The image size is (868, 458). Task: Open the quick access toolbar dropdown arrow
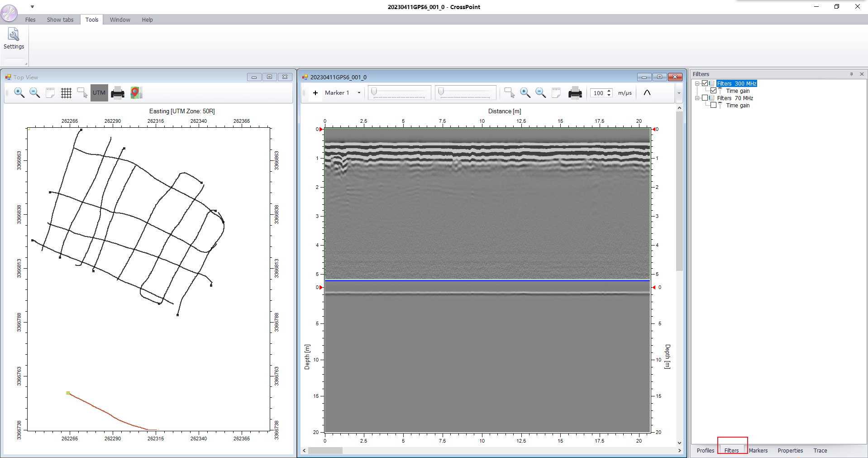coord(32,7)
